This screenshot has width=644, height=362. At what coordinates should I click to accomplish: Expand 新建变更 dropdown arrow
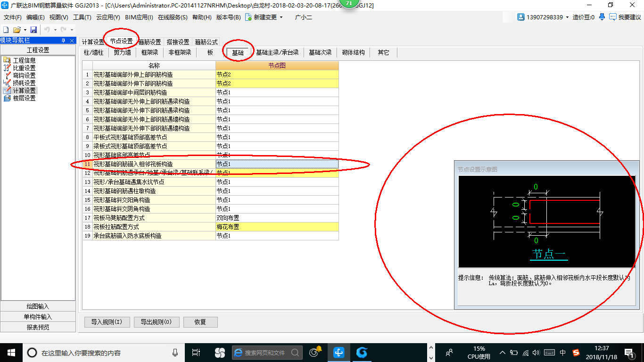281,17
